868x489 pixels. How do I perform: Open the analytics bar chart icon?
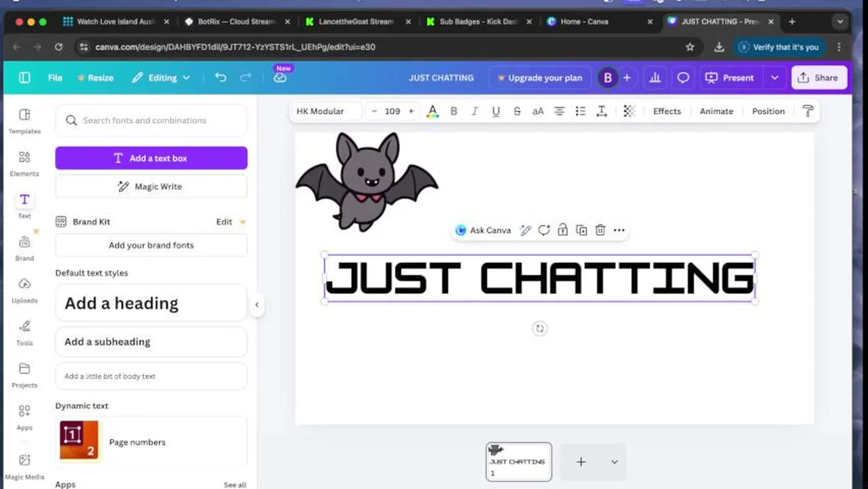coord(655,77)
